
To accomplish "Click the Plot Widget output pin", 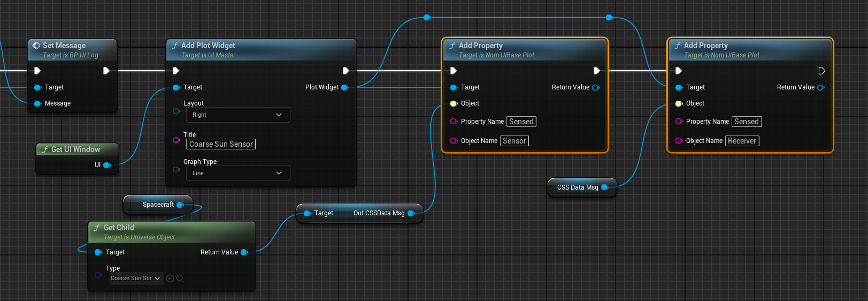I will tap(345, 87).
